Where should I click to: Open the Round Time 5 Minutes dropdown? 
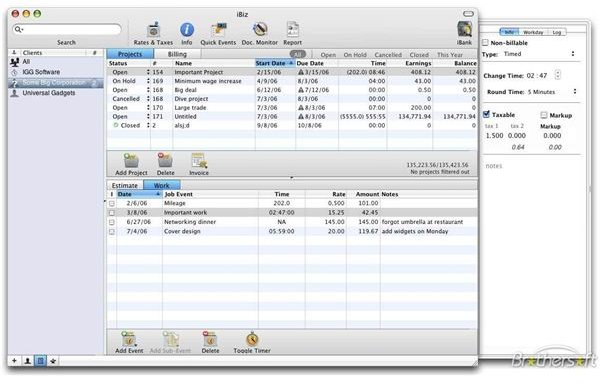[552, 92]
